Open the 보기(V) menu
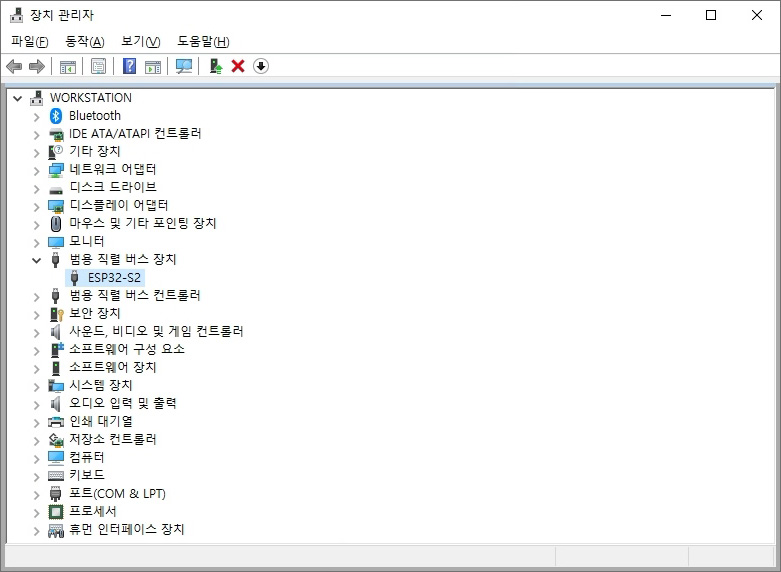This screenshot has width=781, height=572. [x=141, y=41]
